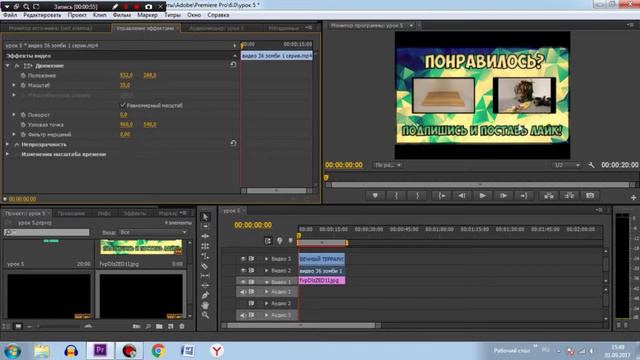Play the sequence in Program Monitor
Image resolution: width=640 pixels, height=360 pixels.
tap(482, 196)
